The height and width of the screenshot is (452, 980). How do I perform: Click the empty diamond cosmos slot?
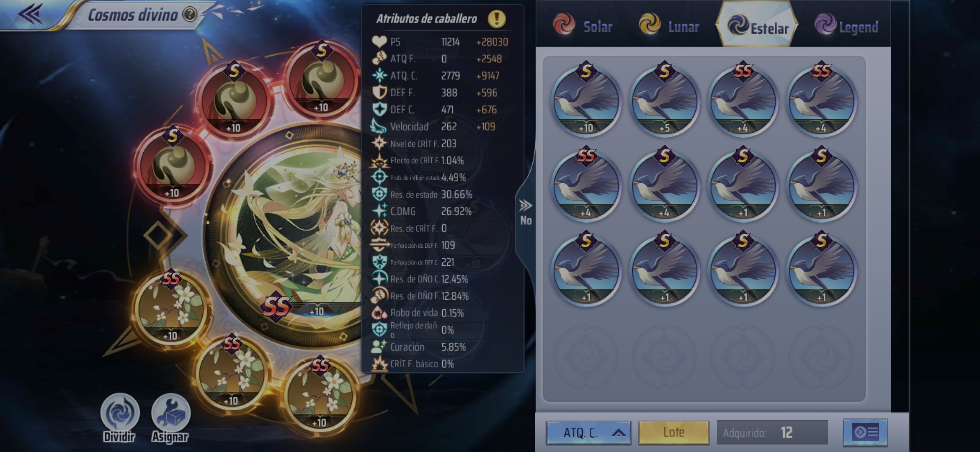(160, 235)
